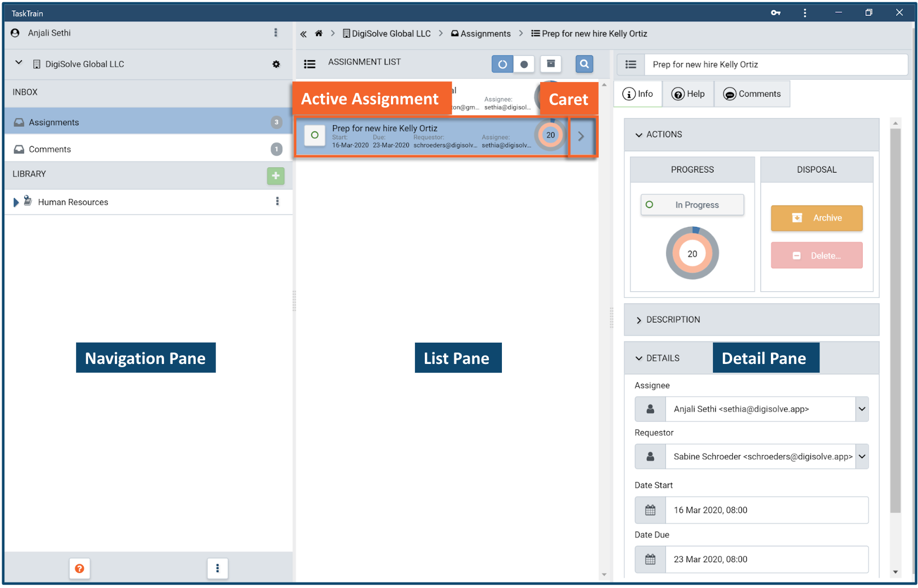Open the bottom navigation more options menu

coord(218,568)
